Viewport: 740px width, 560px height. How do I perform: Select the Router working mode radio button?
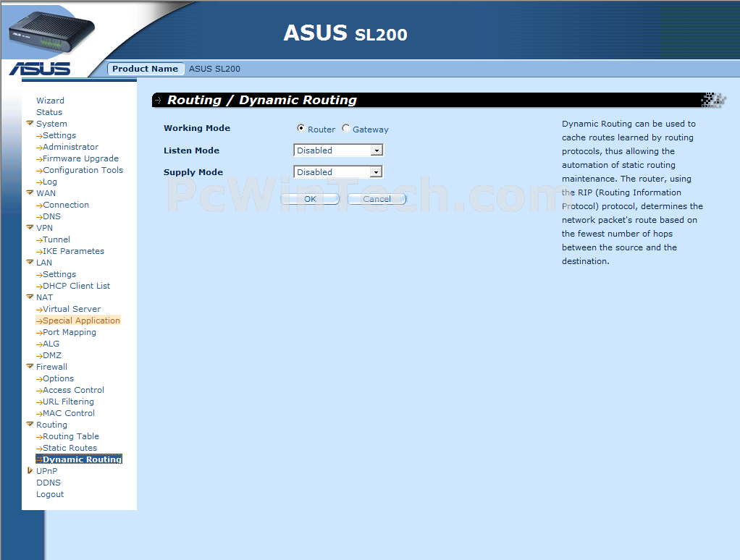click(300, 128)
